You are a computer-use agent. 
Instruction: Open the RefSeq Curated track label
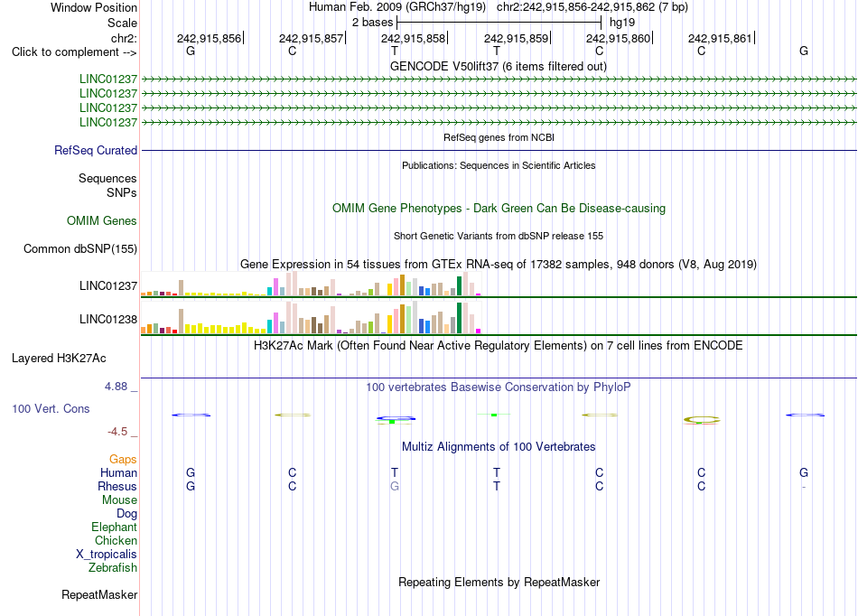click(96, 151)
